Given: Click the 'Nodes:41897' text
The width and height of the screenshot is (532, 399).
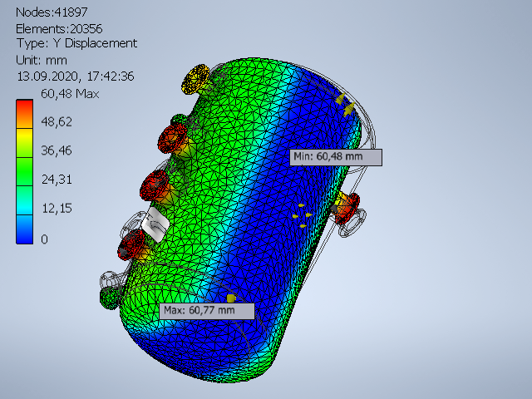Looking at the screenshot, I should click(x=52, y=12).
